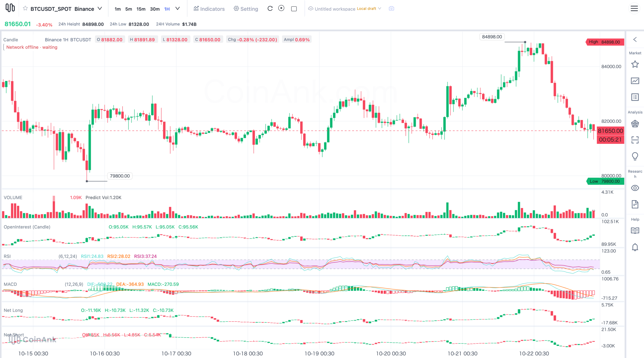This screenshot has height=358, width=644.
Task: Toggle fullscreen square icon
Action: pos(294,9)
